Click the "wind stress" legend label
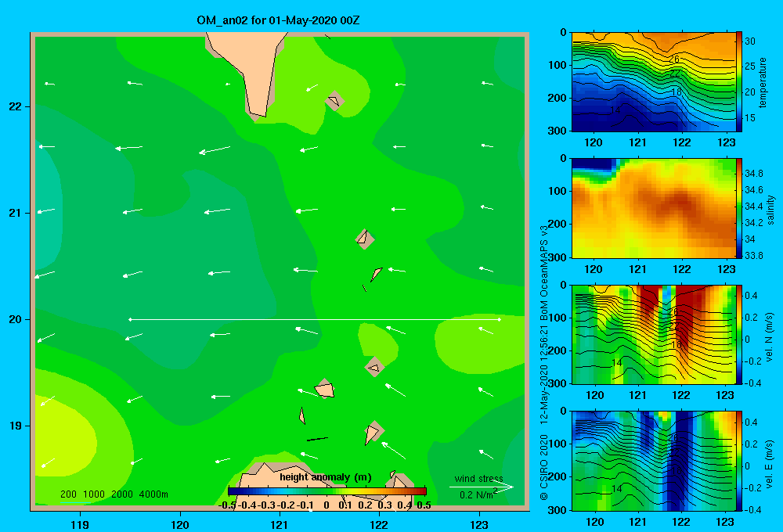Screen dimensions: 783x532 pyautogui.click(x=478, y=479)
